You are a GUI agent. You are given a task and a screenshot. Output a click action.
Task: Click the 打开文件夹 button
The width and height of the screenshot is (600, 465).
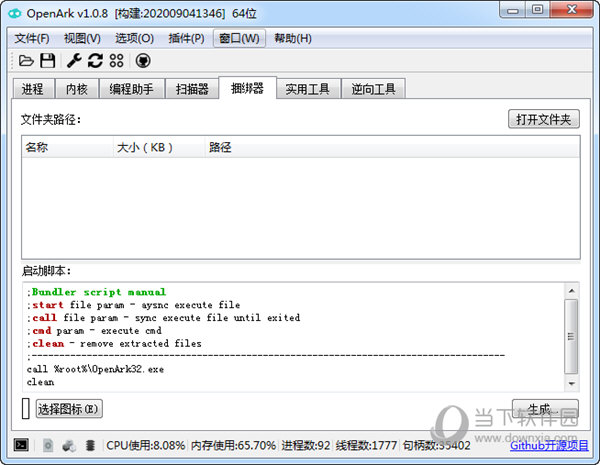click(x=543, y=119)
